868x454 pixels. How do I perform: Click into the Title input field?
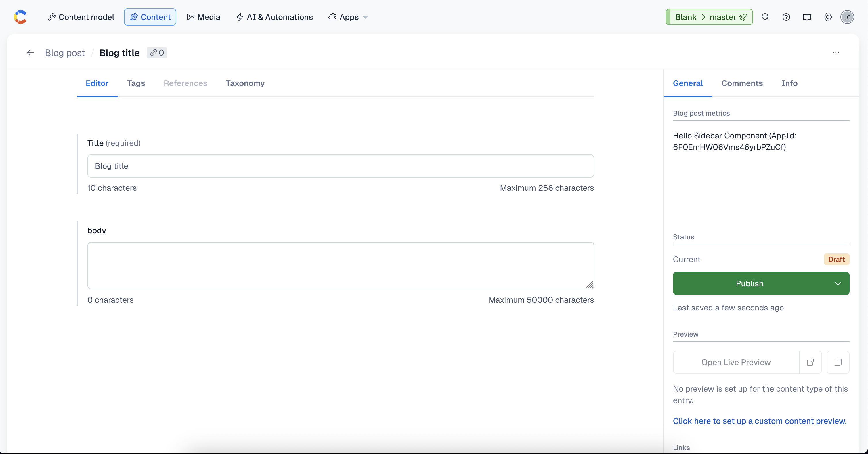[x=340, y=166]
